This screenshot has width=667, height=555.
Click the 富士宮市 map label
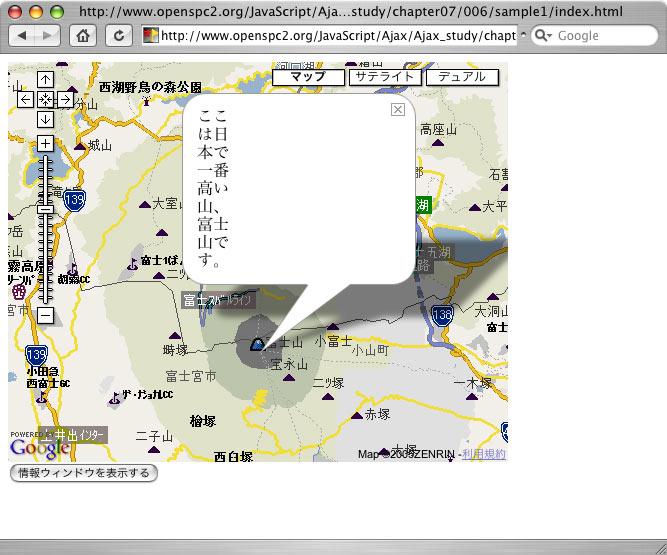tap(191, 376)
